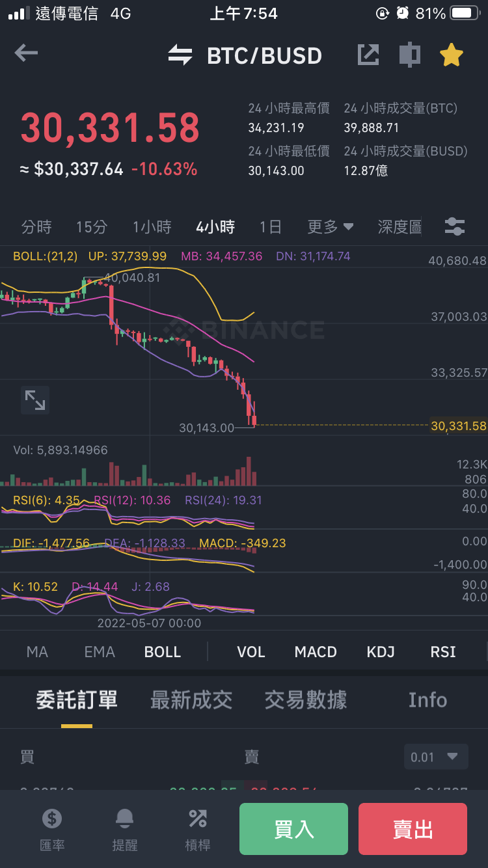The image size is (488, 868).
Task: Switch trading pair via swap arrows icon
Action: pyautogui.click(x=180, y=55)
